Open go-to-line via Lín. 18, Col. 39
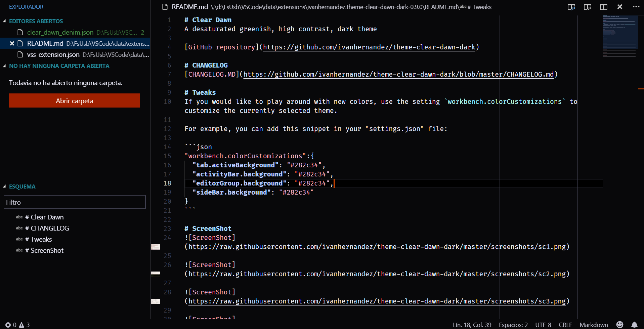Viewport: 644px width, 329px height. pyautogui.click(x=472, y=325)
